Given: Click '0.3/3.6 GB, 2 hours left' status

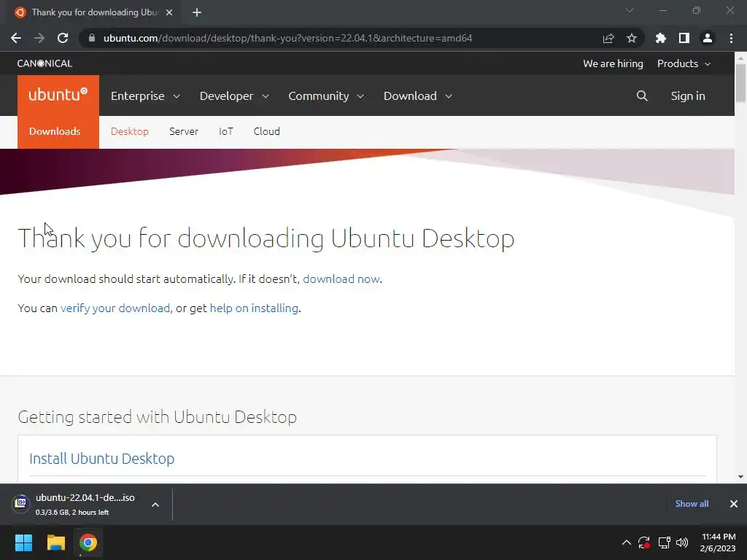Looking at the screenshot, I should tap(72, 513).
